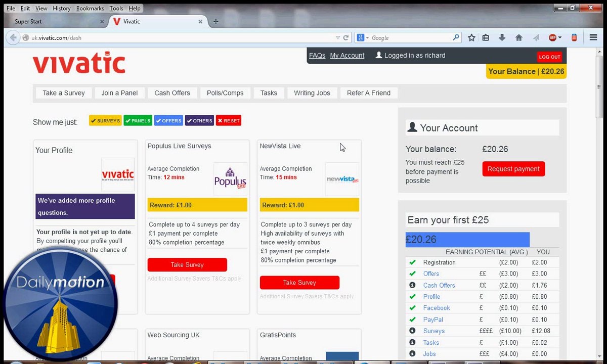The height and width of the screenshot is (364, 607).
Task: Open the Bookmarks menu
Action: coord(90,9)
